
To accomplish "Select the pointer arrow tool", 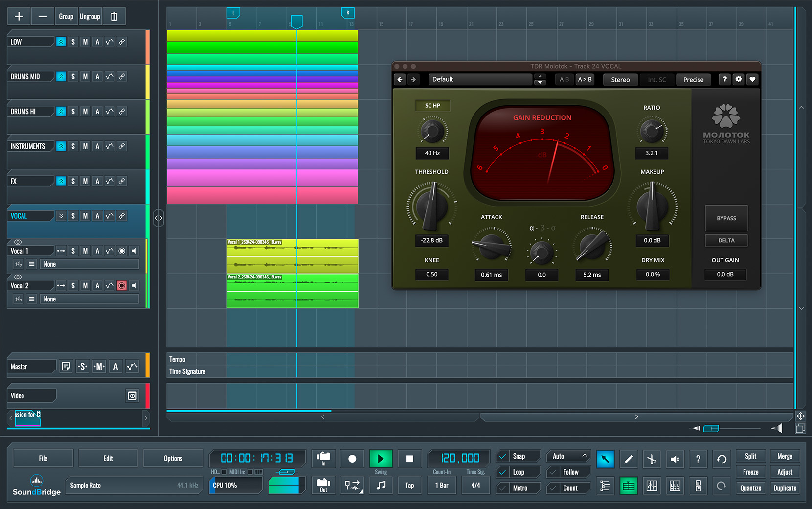I will (605, 459).
